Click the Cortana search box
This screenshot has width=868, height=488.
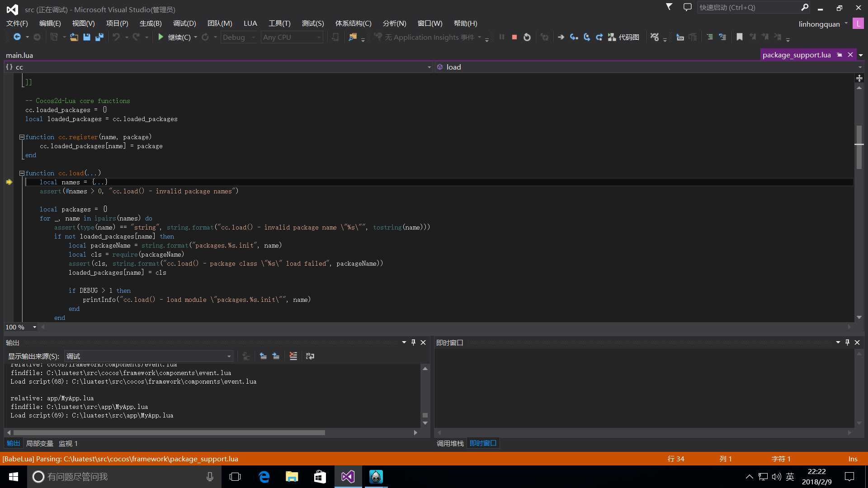pos(124,477)
